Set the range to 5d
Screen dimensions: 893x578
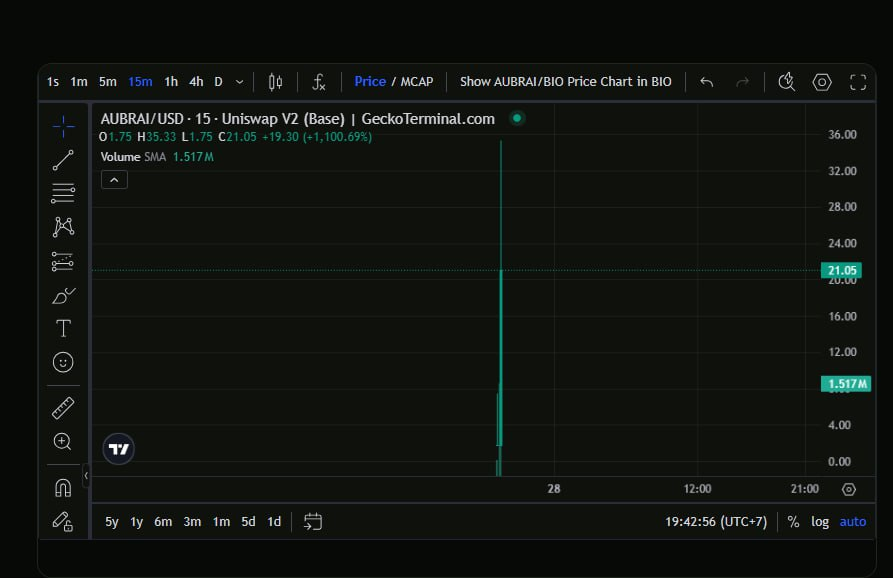(248, 522)
